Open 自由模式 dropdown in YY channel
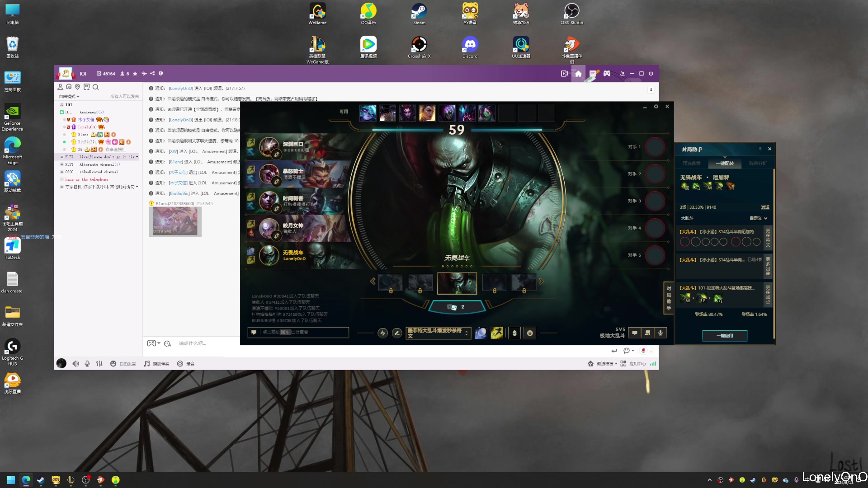The width and height of the screenshot is (868, 488). point(69,96)
